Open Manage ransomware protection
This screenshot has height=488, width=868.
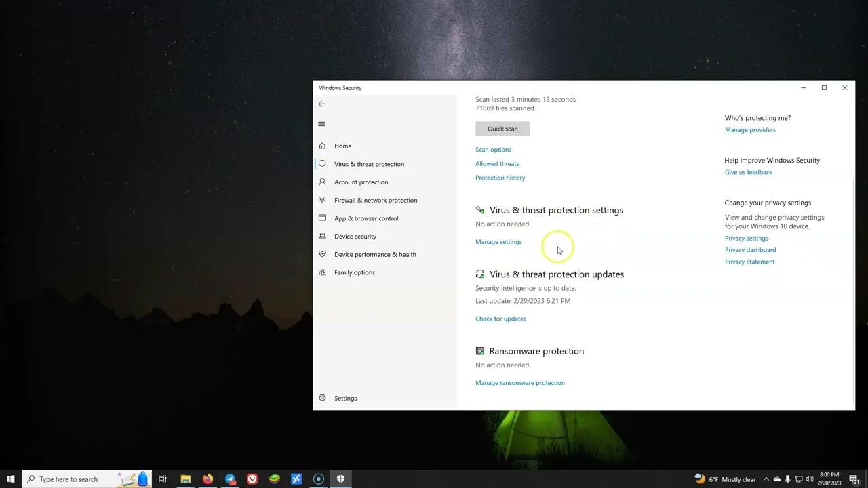pos(519,382)
